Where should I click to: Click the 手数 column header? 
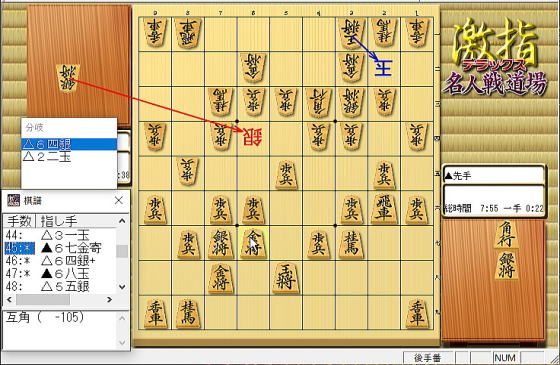(20, 221)
